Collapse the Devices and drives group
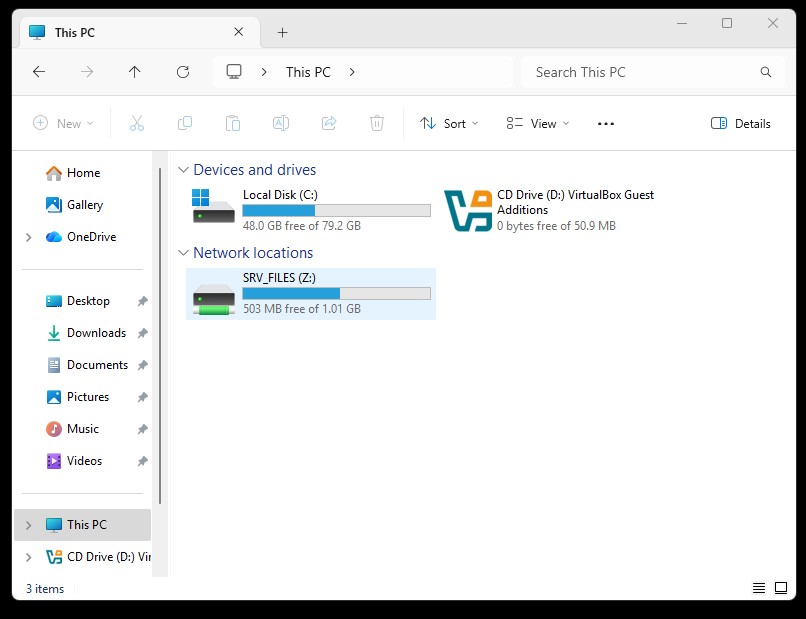The height and width of the screenshot is (619, 806). point(182,170)
